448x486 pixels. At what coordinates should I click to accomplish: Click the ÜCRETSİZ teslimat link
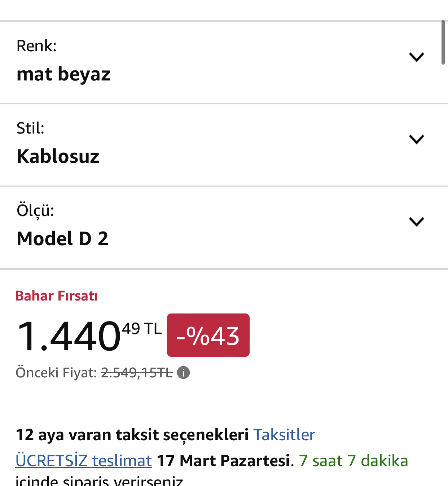coord(84,461)
